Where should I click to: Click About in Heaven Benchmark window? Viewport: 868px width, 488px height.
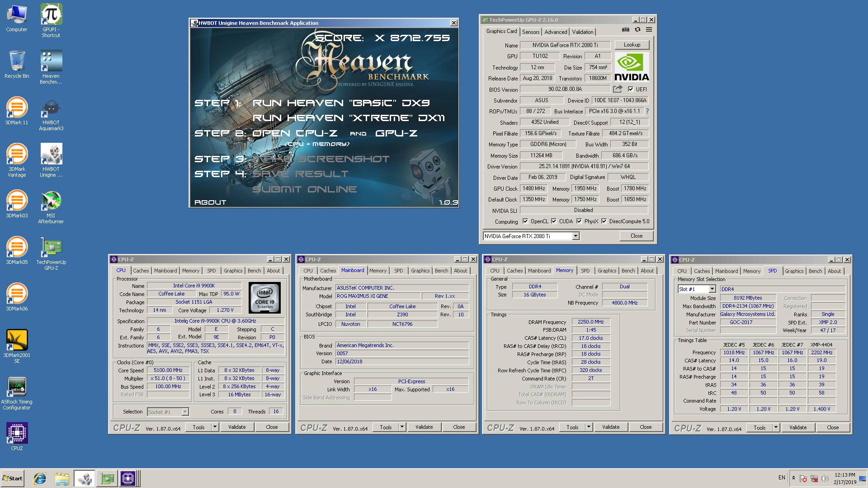click(x=210, y=202)
